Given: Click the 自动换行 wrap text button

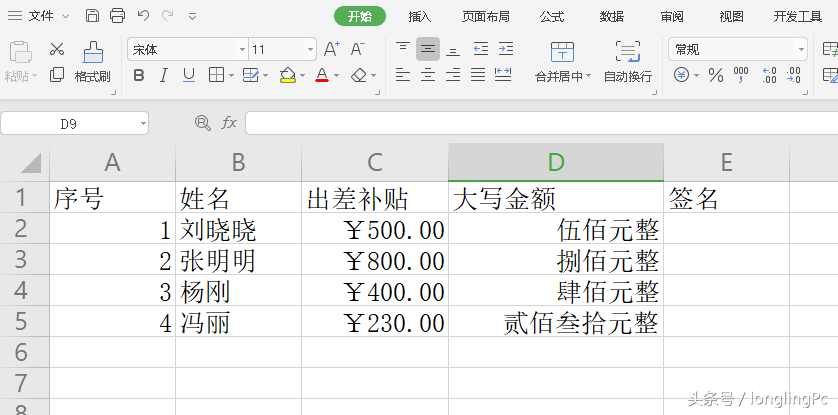Looking at the screenshot, I should [628, 61].
